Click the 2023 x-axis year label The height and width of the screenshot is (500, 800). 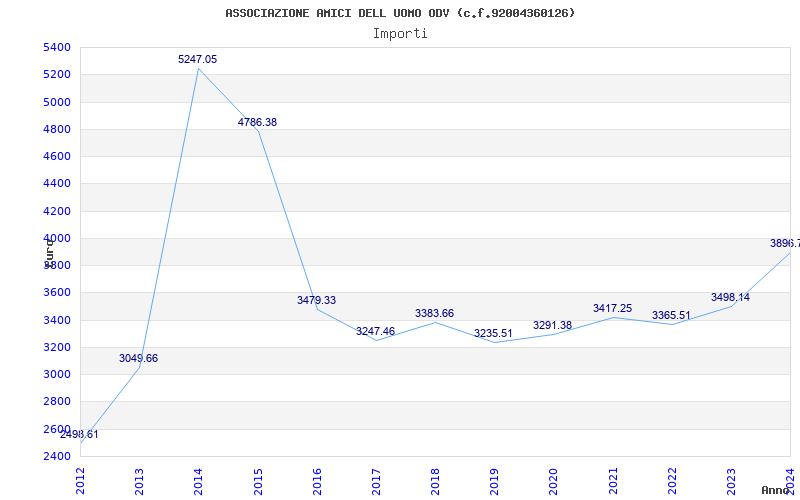(x=731, y=481)
